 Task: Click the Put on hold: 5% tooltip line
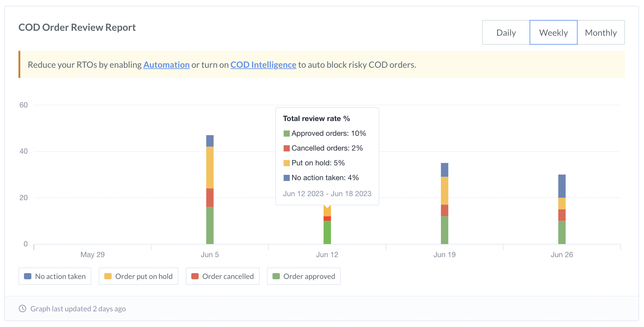click(314, 163)
